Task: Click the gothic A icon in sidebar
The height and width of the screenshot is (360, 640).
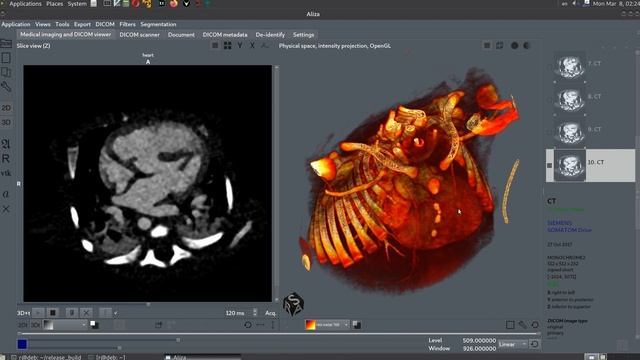Action: point(6,144)
